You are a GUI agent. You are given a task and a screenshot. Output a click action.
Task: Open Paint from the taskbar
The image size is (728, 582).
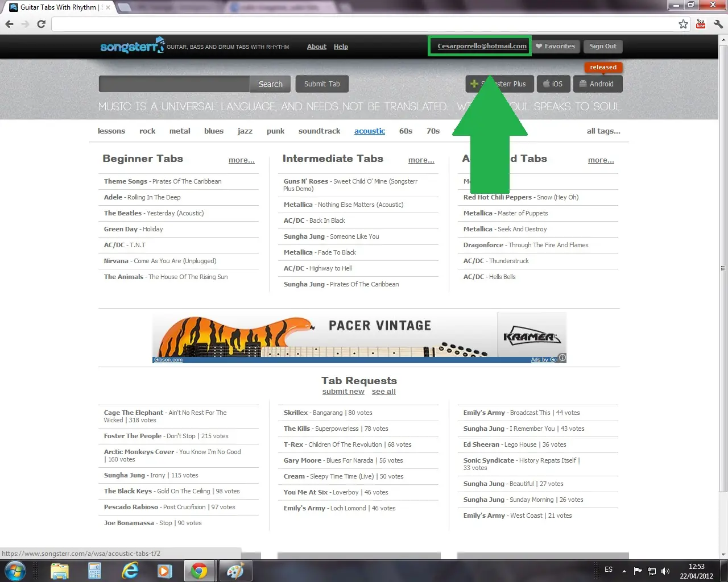point(235,571)
